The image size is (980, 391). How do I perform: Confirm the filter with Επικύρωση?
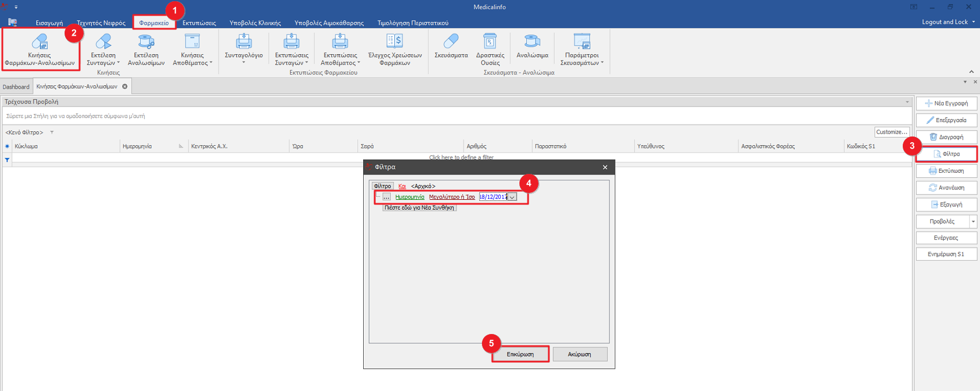coord(520,354)
